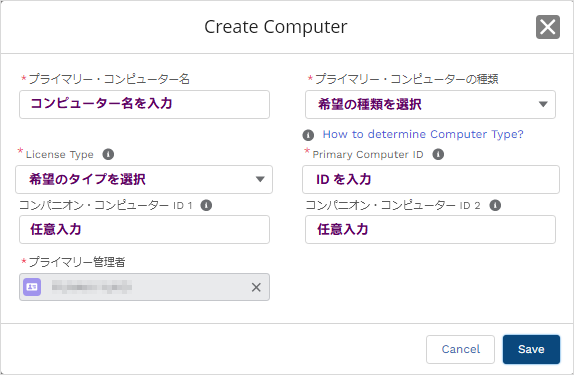Screen dimensions: 574x375
Task: Click info icon next to License Type
Action: pyautogui.click(x=108, y=154)
